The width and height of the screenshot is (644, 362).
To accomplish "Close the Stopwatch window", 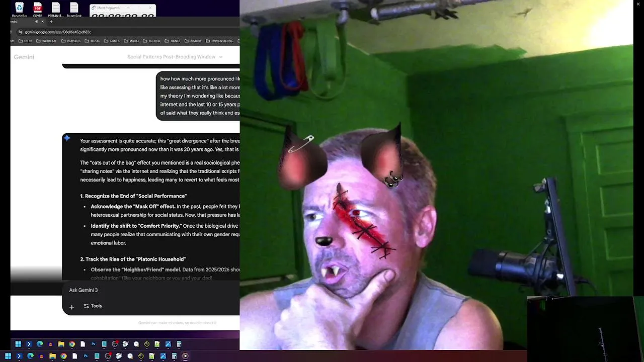I will tap(150, 8).
